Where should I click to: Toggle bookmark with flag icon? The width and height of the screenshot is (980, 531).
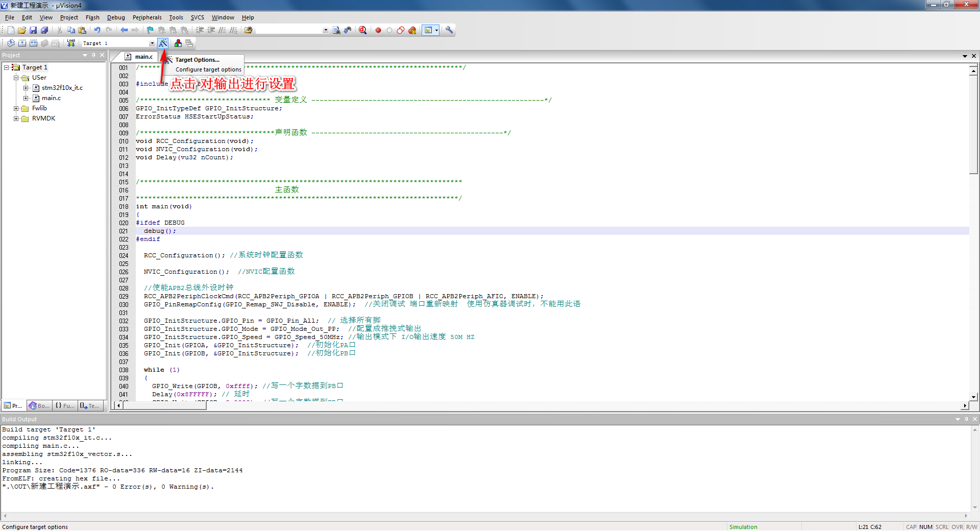[150, 30]
